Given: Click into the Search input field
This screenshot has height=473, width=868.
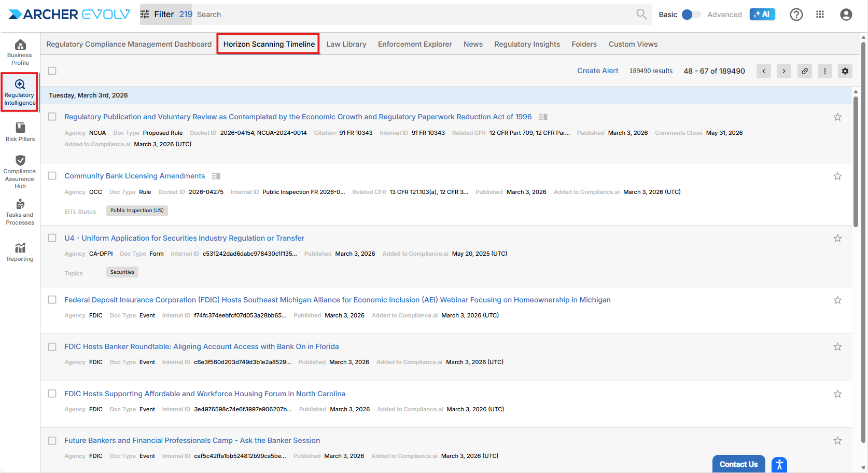Looking at the screenshot, I should click(415, 15).
